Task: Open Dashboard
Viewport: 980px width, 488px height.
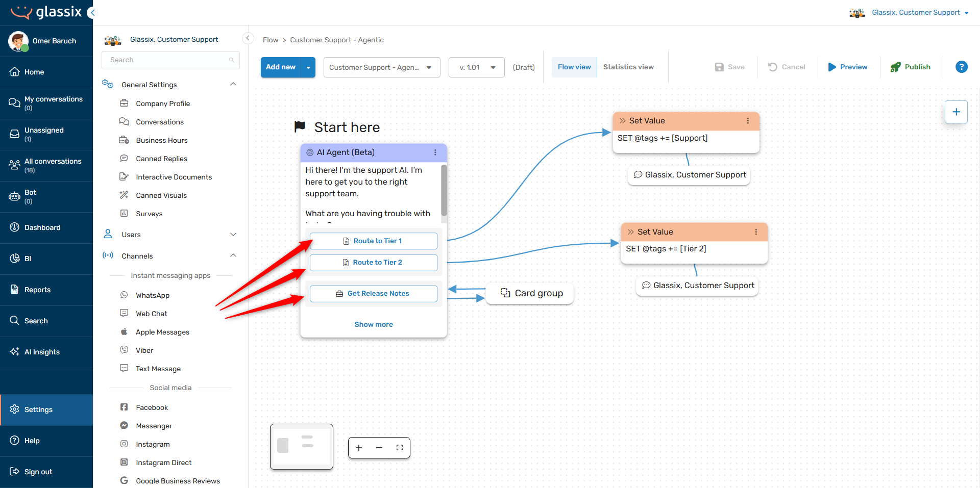Action: point(46,228)
